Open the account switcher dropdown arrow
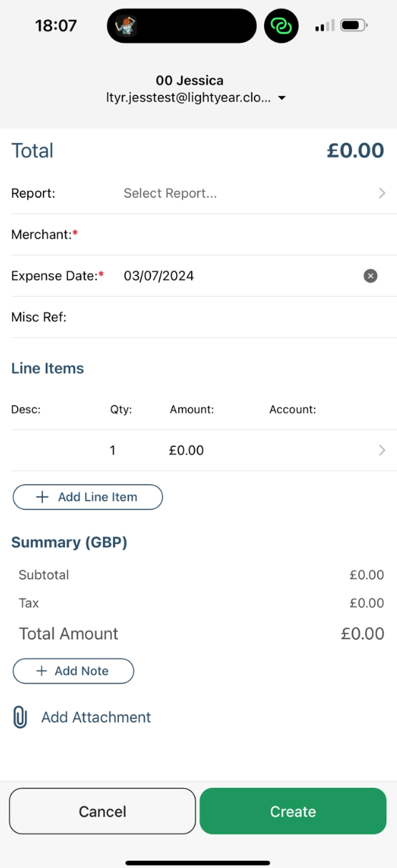Screen dimensions: 397x868 [282, 98]
